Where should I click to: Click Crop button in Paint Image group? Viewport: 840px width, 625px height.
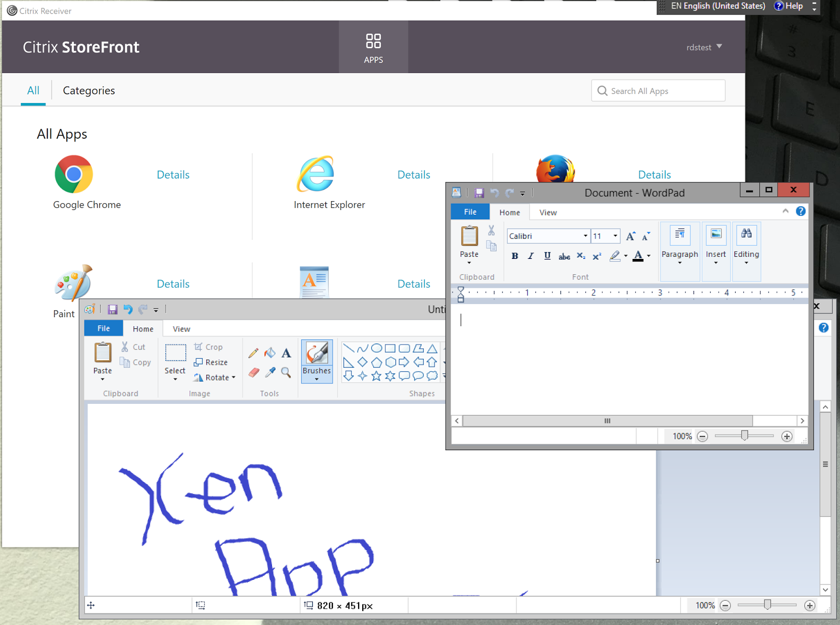[208, 347]
